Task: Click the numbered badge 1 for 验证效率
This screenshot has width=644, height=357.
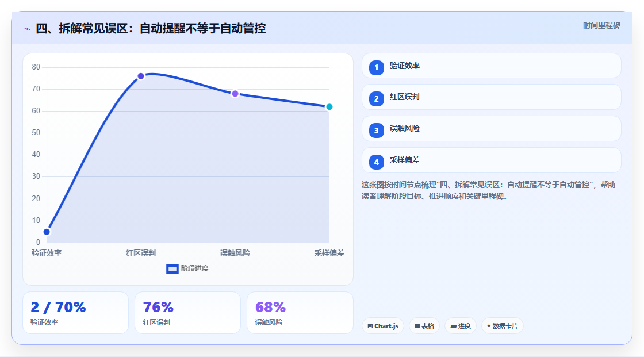Action: [376, 67]
